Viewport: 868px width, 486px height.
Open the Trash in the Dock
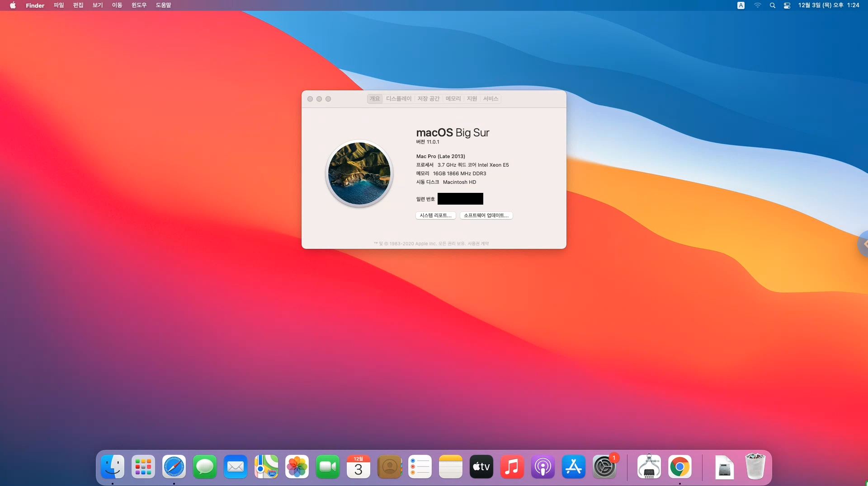[755, 467]
